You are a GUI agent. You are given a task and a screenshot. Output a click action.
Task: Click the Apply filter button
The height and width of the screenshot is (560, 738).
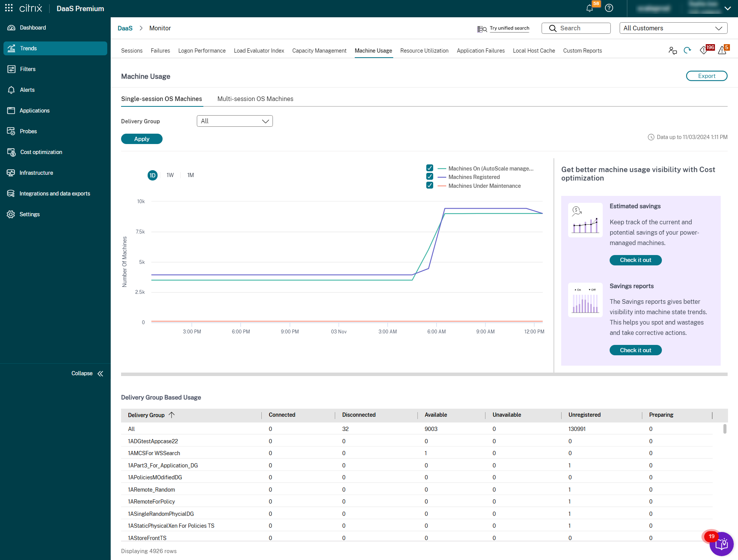[141, 139]
